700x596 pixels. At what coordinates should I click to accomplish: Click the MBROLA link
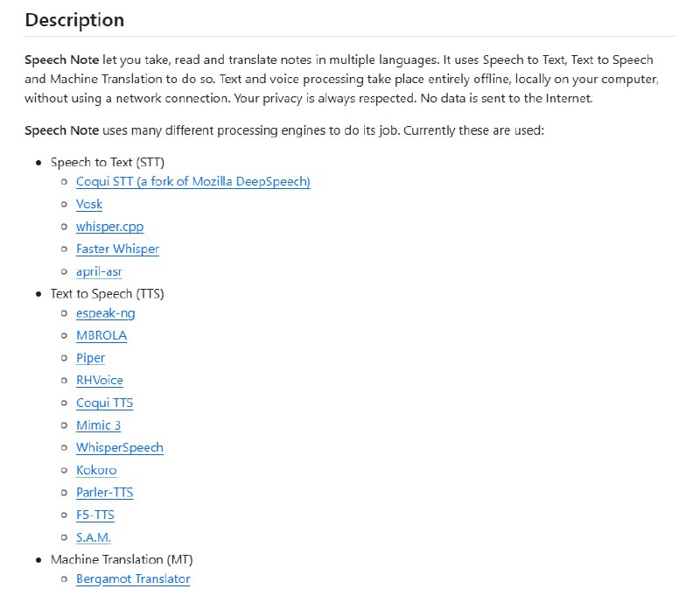click(x=101, y=335)
